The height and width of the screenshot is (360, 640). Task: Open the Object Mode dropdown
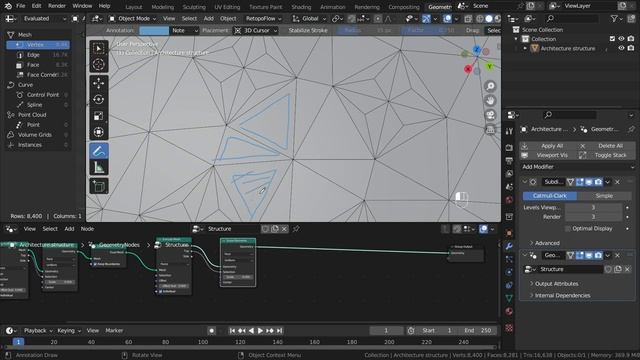click(x=133, y=19)
